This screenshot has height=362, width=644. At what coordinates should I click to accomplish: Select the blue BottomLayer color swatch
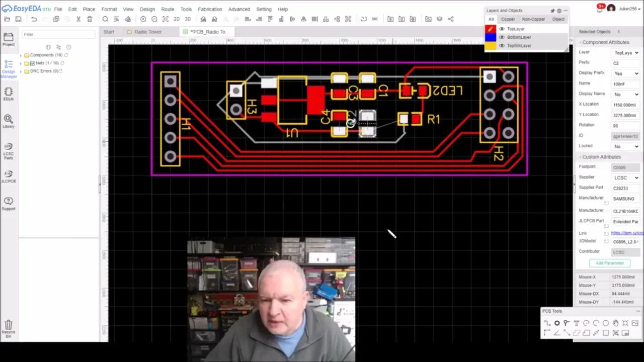coord(490,37)
